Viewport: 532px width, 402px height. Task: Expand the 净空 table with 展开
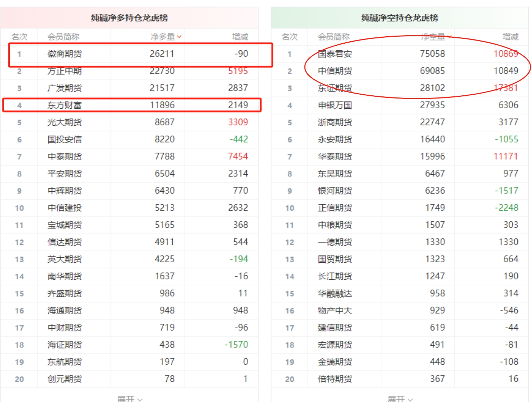point(400,399)
